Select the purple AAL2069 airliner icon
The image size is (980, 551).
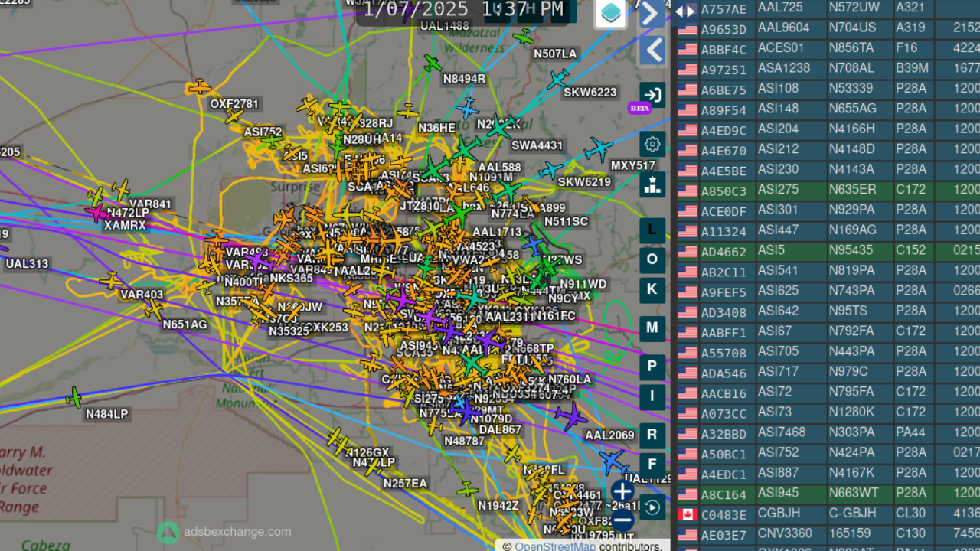click(570, 416)
